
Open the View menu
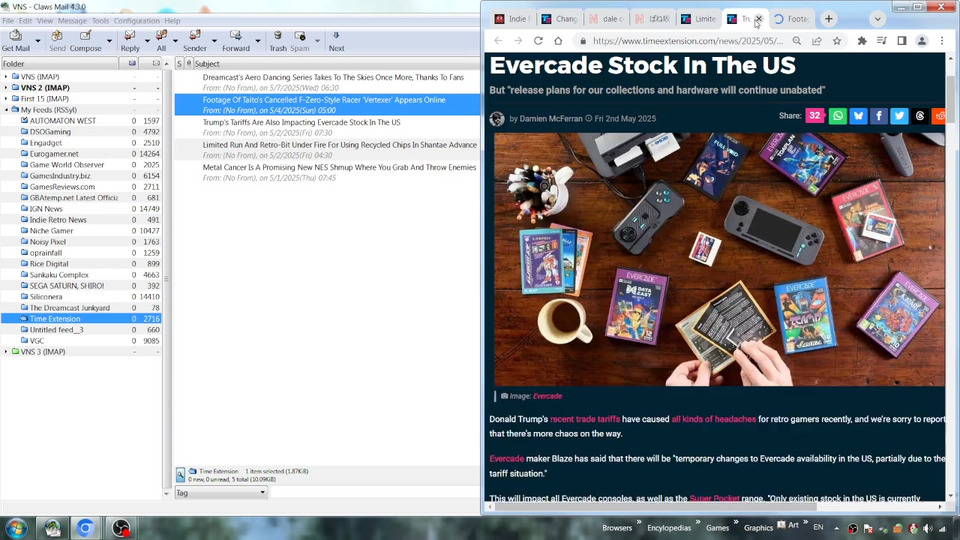(x=45, y=21)
